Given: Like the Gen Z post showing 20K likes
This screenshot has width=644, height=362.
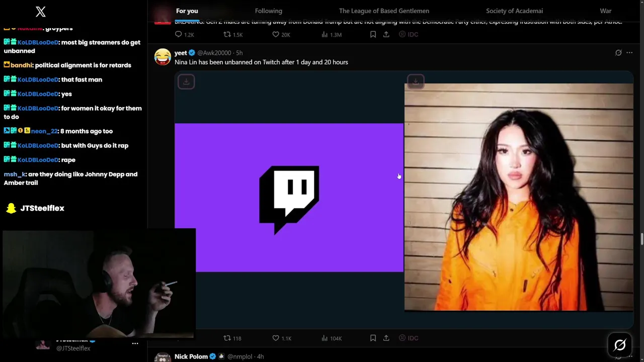Looking at the screenshot, I should [281, 34].
